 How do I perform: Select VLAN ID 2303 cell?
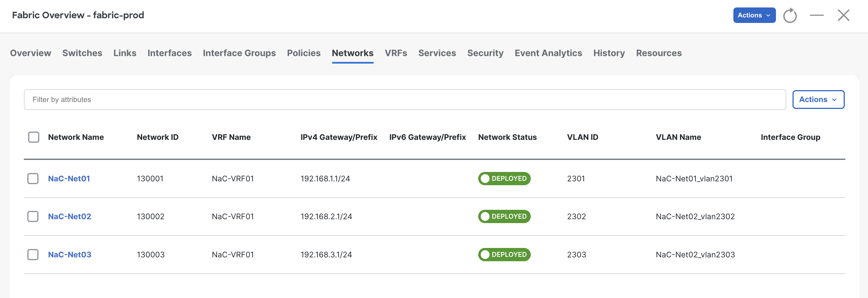pyautogui.click(x=577, y=255)
